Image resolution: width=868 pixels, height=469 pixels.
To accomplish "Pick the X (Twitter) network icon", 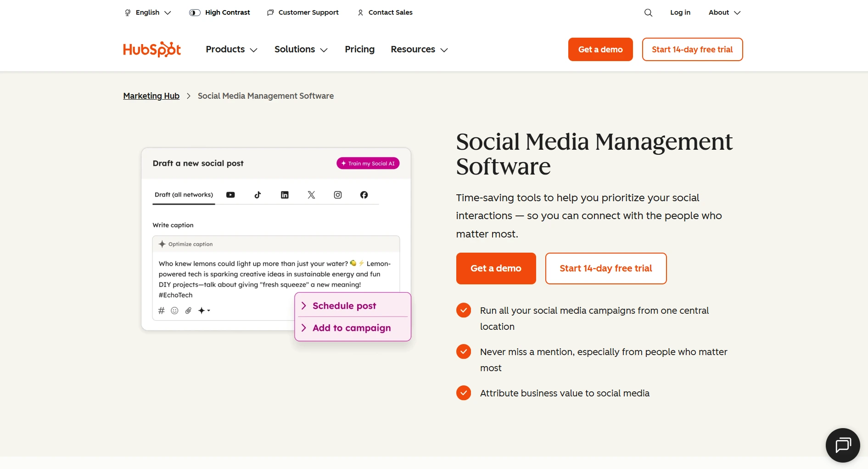I will pyautogui.click(x=311, y=195).
